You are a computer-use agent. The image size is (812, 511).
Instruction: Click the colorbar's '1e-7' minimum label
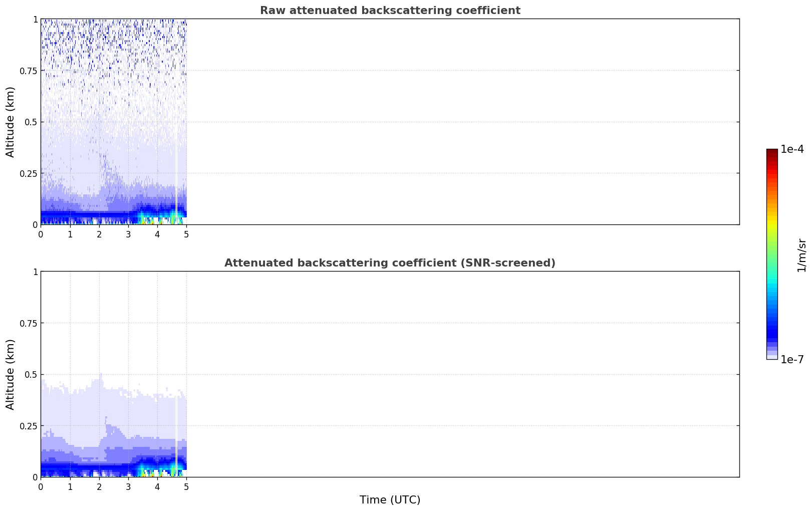tap(792, 360)
